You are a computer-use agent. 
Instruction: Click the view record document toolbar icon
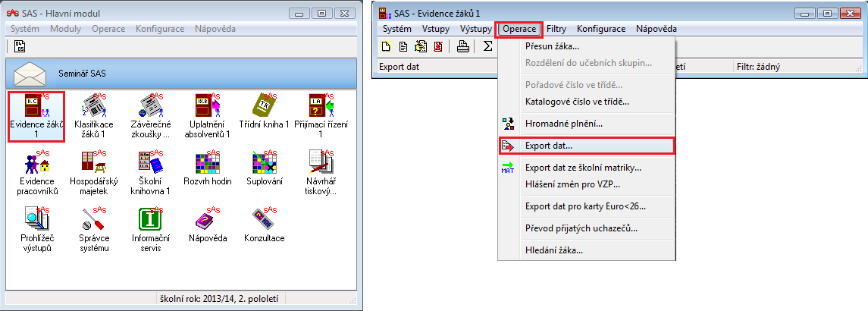403,46
